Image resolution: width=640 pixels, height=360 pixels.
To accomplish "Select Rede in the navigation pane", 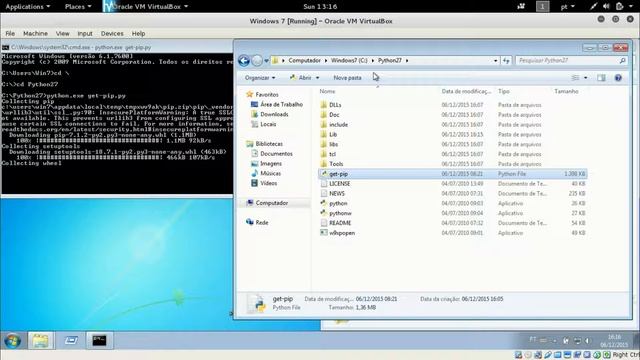I will 262,222.
